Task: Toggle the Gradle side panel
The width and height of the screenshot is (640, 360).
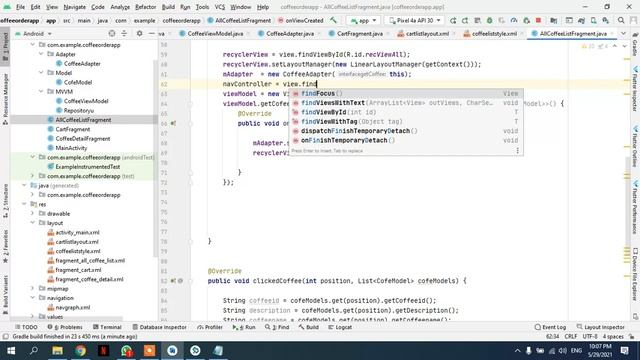Action: click(635, 44)
